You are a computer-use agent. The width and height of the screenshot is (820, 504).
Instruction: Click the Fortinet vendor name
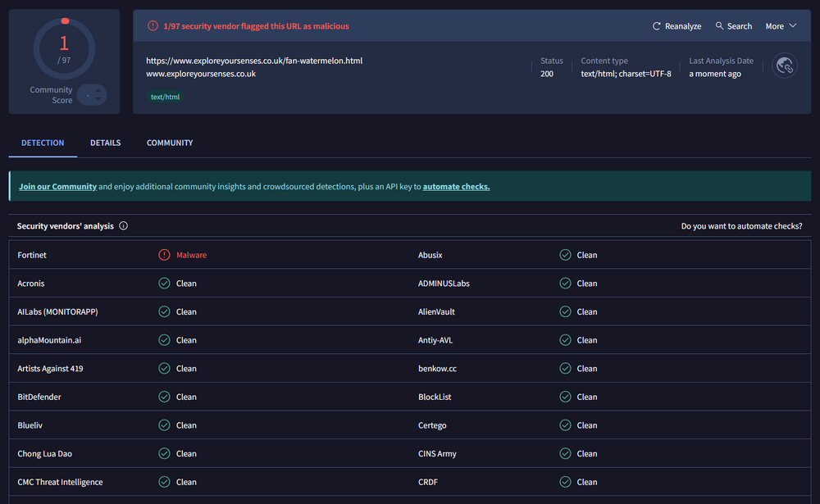[x=32, y=255]
